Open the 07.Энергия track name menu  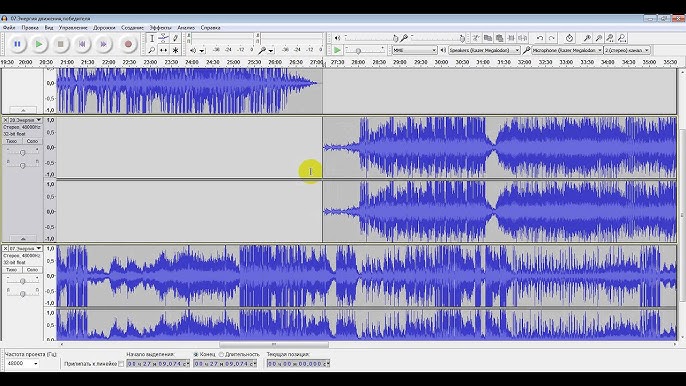tap(25, 249)
